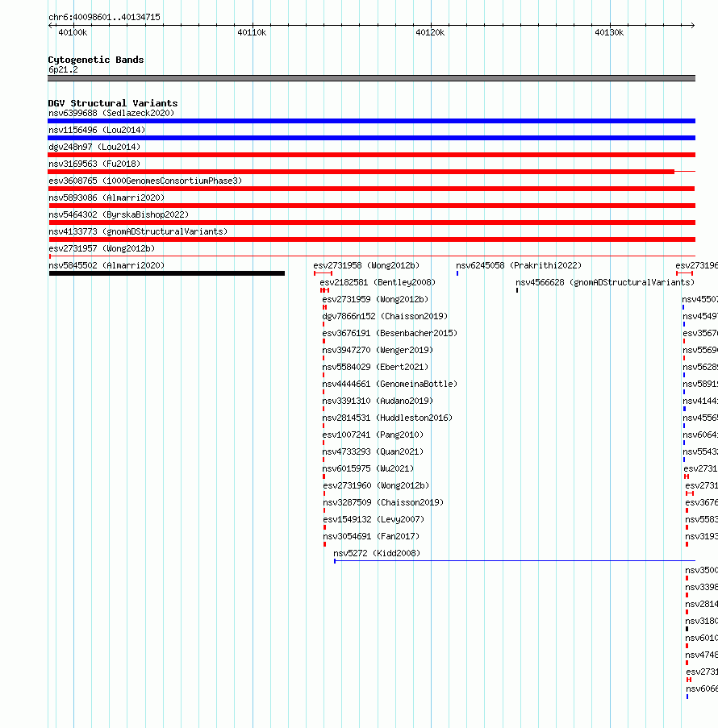Open the nsv3054691 (Fan2017) variant label
This screenshot has height=728, width=718.
371,537
